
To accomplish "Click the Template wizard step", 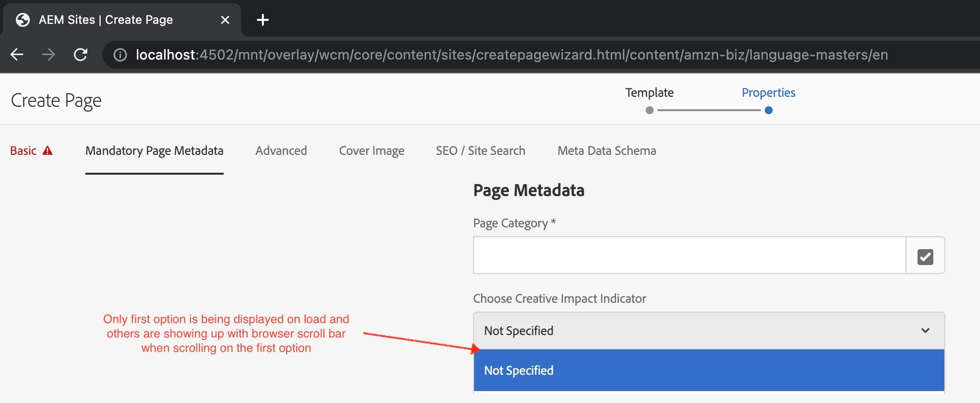I will [x=649, y=93].
